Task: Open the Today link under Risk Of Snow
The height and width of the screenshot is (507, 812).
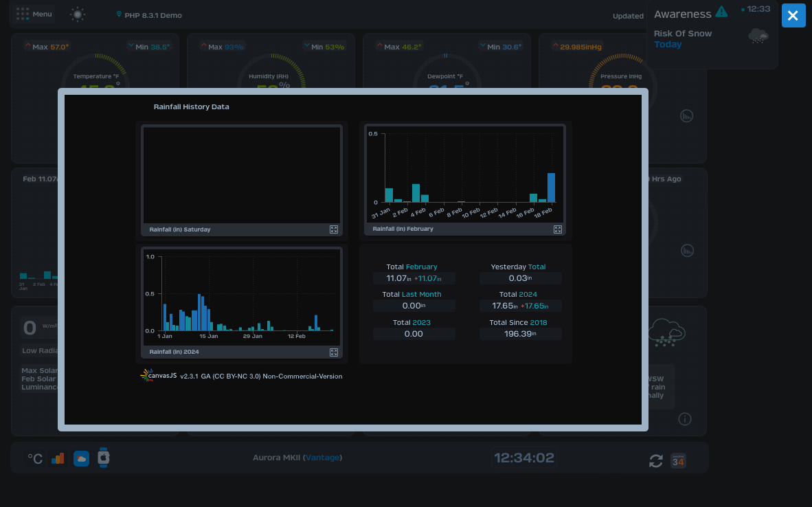Action: tap(668, 45)
